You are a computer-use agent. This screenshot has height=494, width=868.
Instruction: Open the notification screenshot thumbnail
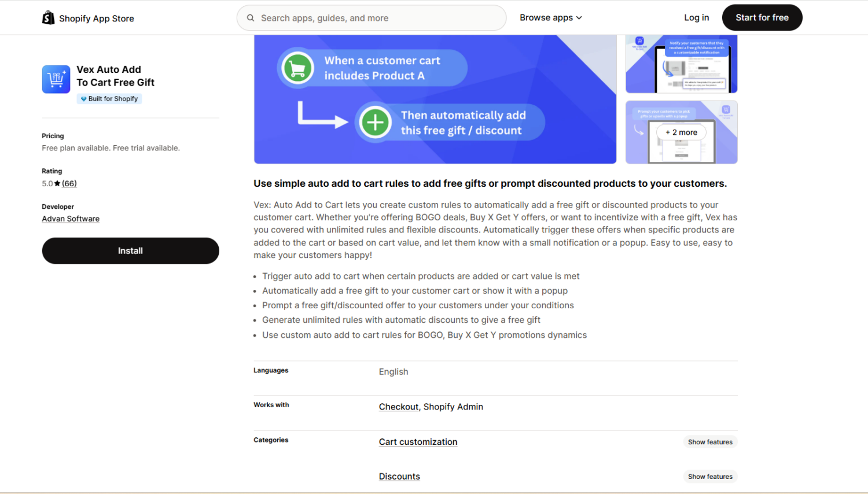click(681, 64)
